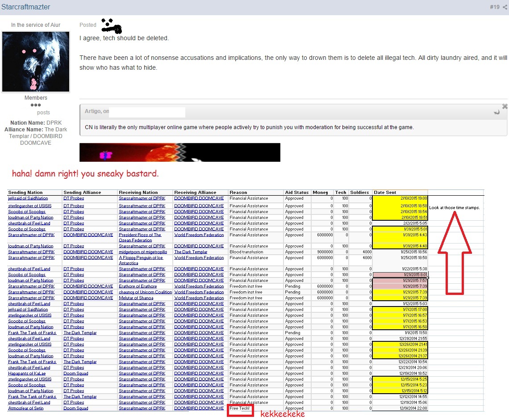Screen dimensions: 509x420
Task: Click the 'Free Tech!' reason cell
Action: (240, 408)
